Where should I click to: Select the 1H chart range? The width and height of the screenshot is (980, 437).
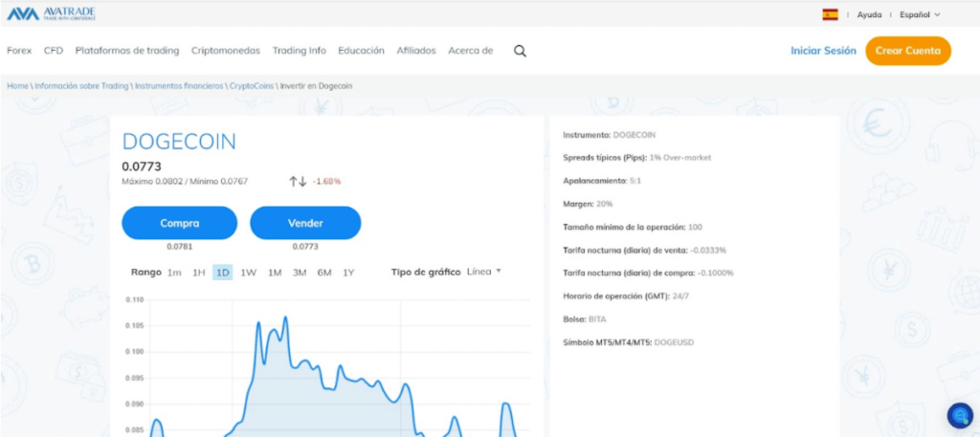pos(199,273)
